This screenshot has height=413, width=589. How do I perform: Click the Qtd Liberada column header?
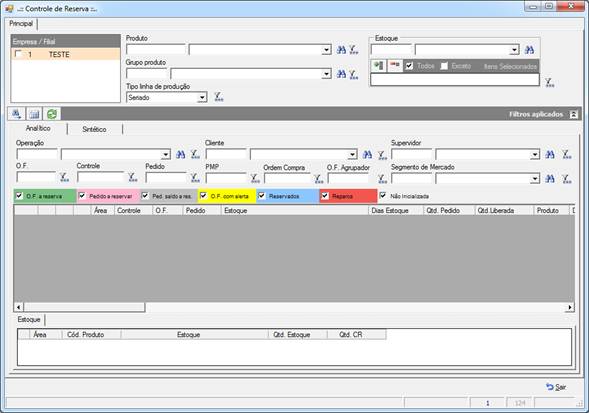(504, 210)
